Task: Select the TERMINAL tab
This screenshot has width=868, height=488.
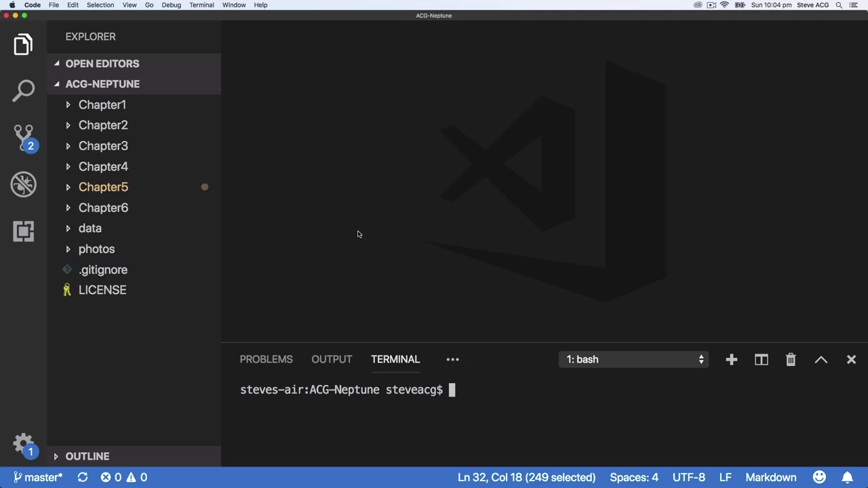Action: [395, 359]
